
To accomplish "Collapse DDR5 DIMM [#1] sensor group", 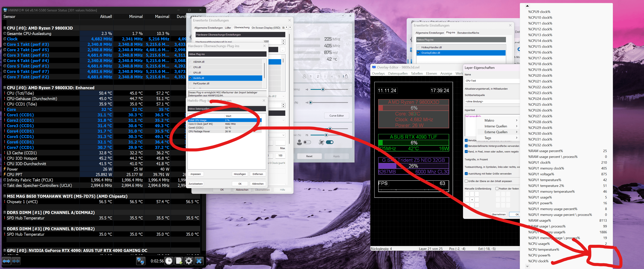I will 4,213.
